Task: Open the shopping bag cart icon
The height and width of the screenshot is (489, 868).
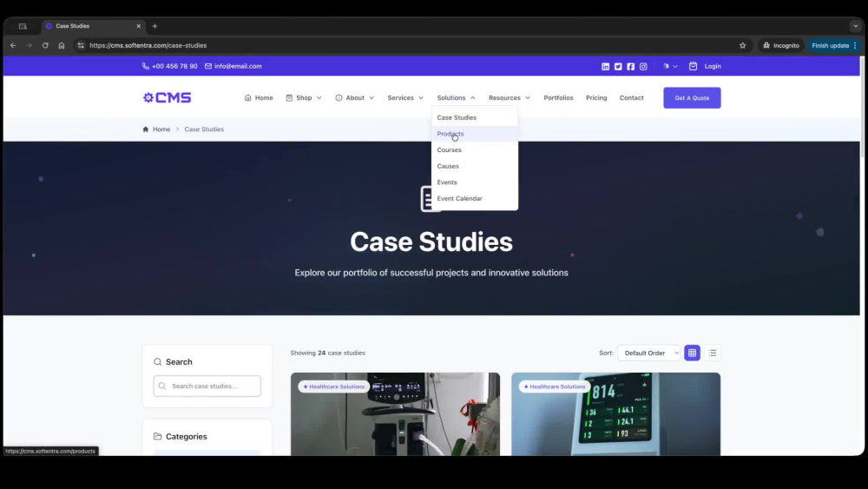Action: click(x=693, y=67)
